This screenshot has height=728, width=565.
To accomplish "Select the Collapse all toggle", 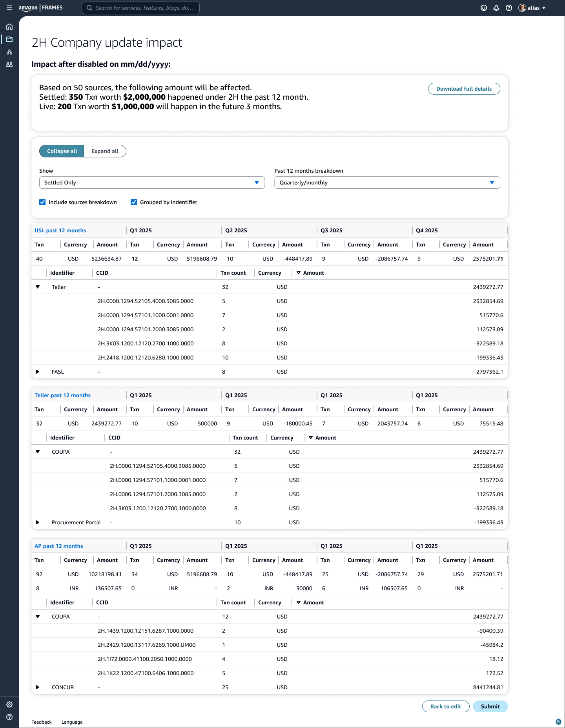I will 62,151.
